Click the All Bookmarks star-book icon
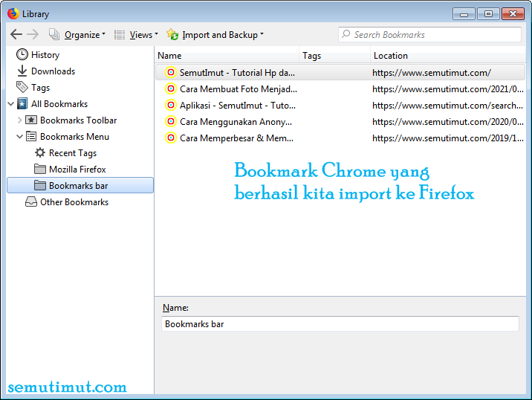 [22, 103]
